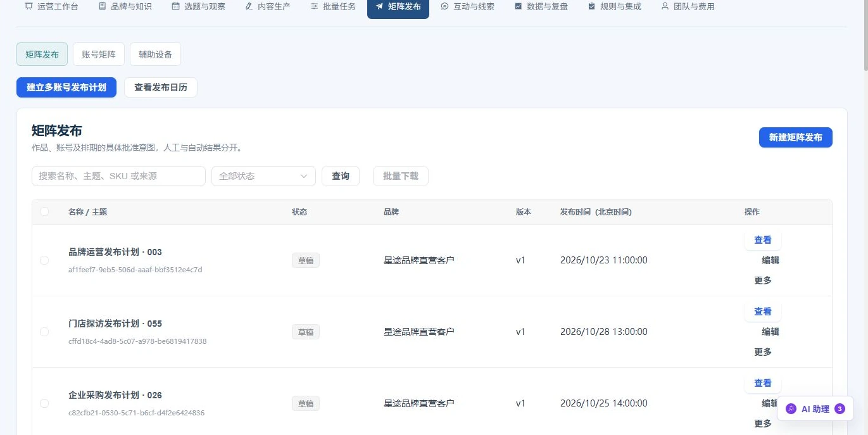View 品牌运营发布计划 · 003 via 查看
868x435 pixels.
(763, 240)
